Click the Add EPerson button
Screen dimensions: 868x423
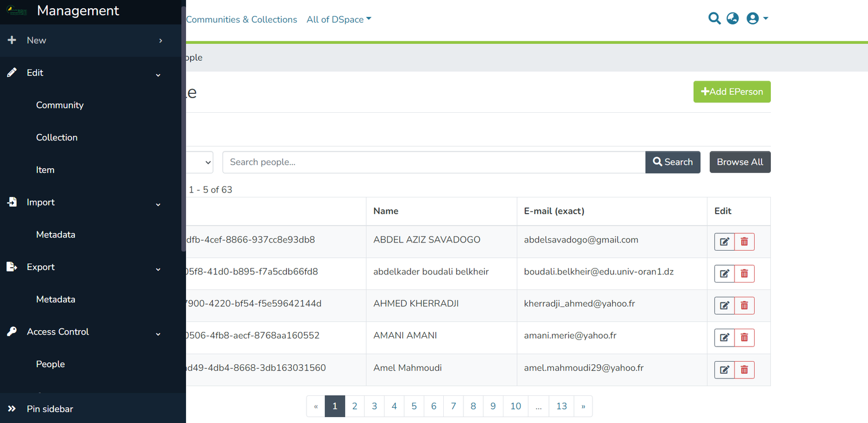coord(732,92)
